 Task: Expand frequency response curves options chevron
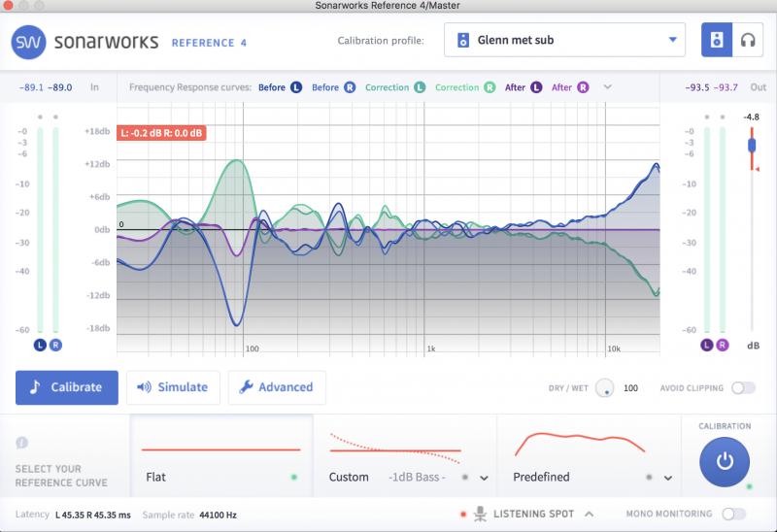click(608, 87)
